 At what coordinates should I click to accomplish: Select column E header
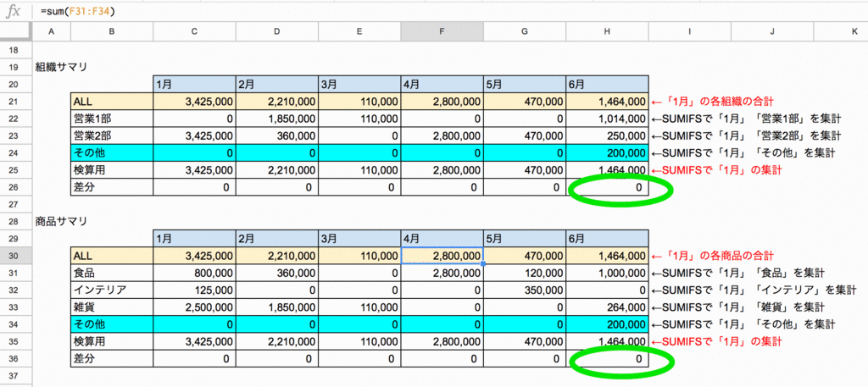359,33
